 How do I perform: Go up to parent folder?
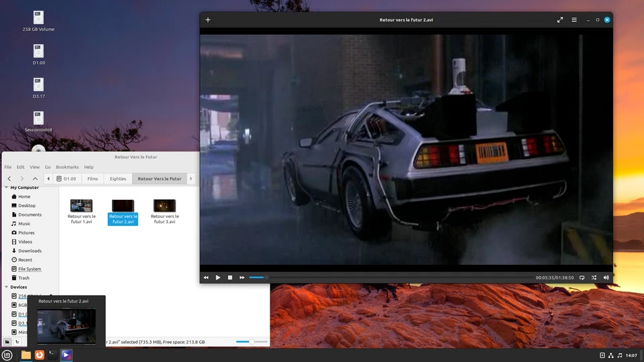tap(36, 178)
